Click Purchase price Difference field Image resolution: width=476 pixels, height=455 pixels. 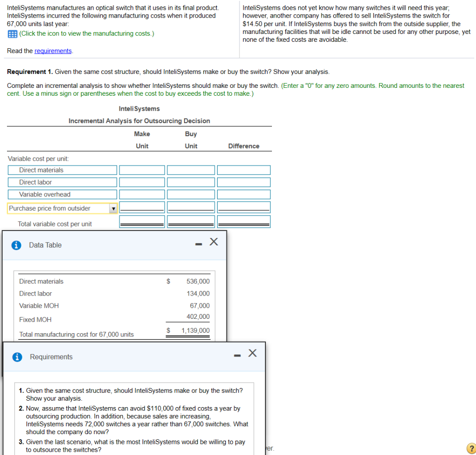tap(244, 207)
